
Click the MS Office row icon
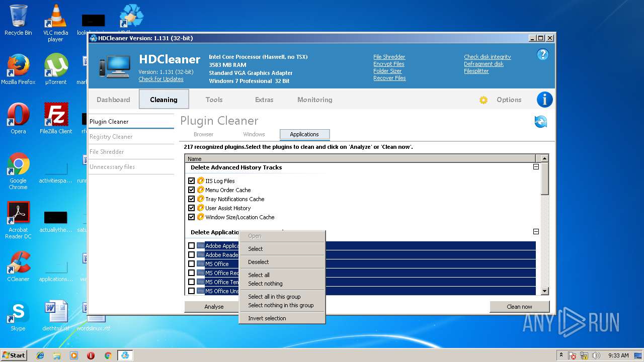pyautogui.click(x=201, y=264)
